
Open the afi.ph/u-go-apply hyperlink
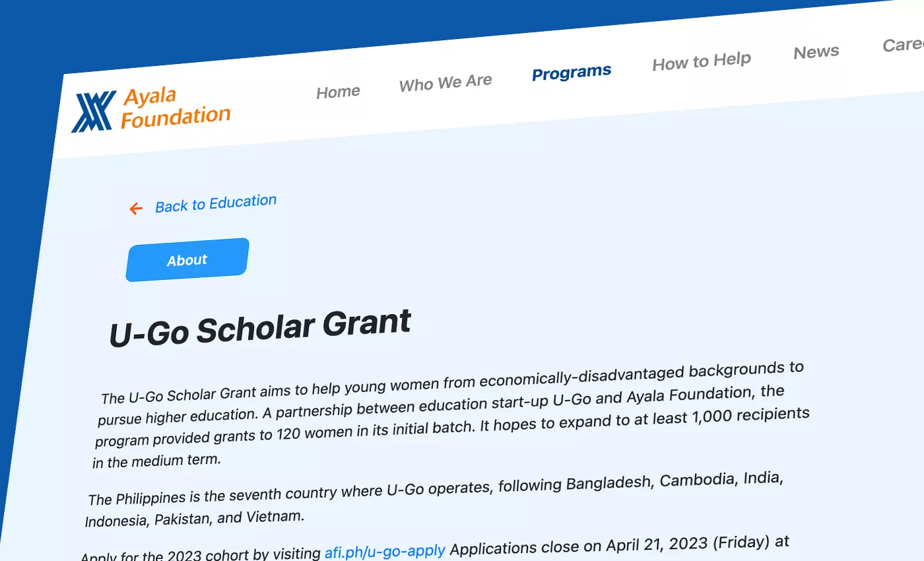pyautogui.click(x=384, y=550)
